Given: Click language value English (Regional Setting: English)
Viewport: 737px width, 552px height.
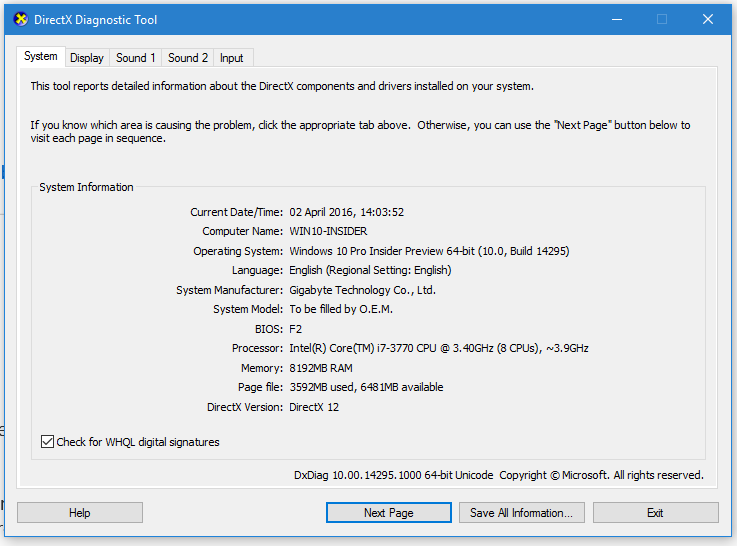Looking at the screenshot, I should [x=370, y=270].
